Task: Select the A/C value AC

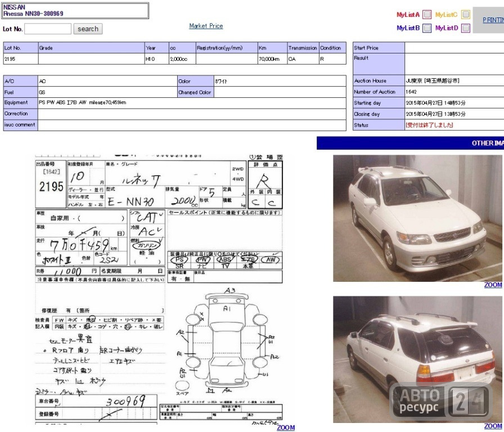Action: (x=42, y=82)
